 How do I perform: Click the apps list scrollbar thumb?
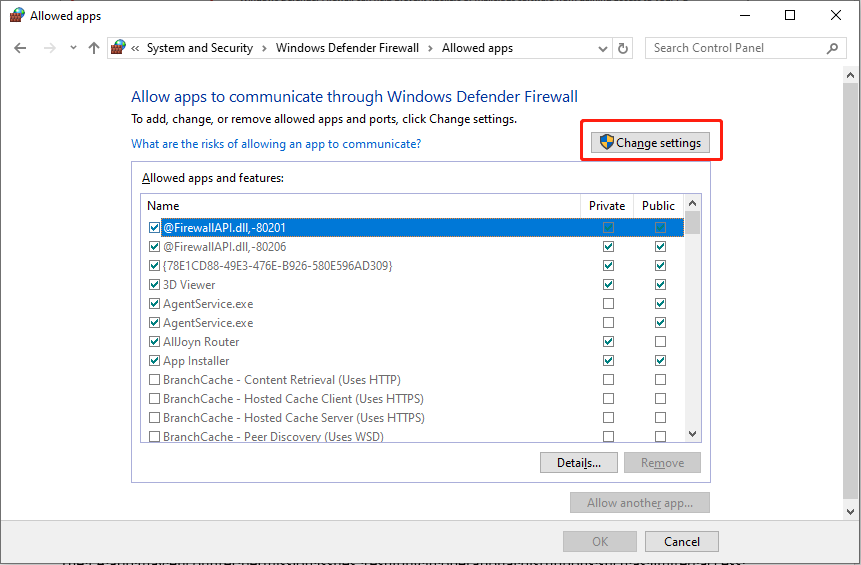click(692, 222)
